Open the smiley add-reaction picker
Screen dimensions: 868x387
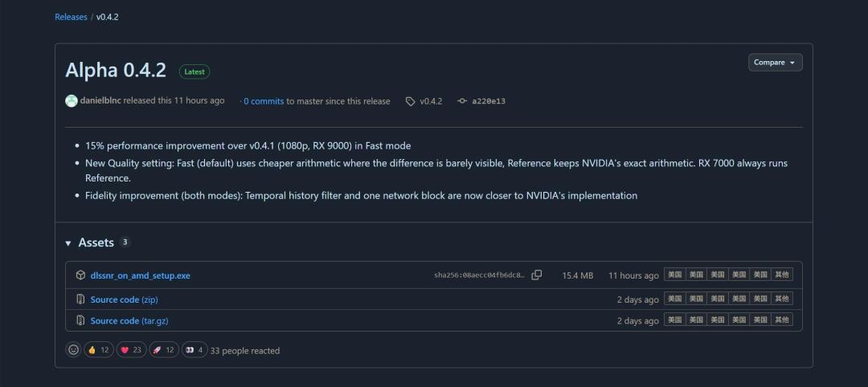pyautogui.click(x=73, y=350)
